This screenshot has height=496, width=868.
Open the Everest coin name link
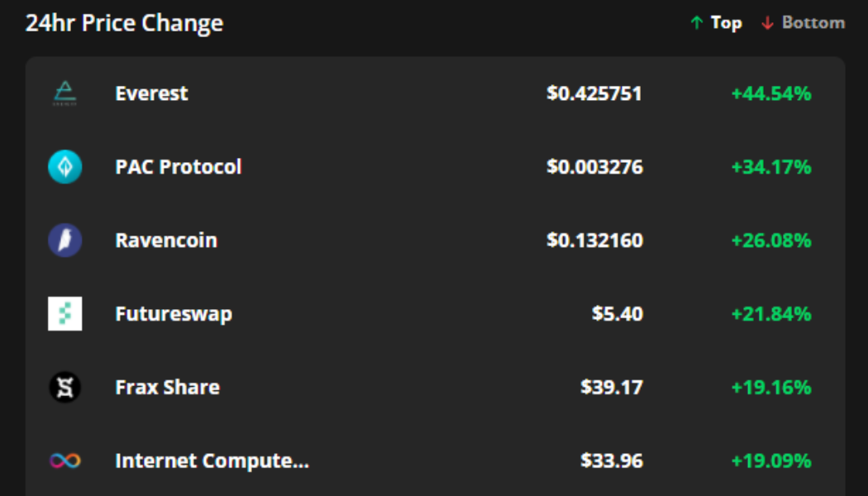tap(151, 93)
